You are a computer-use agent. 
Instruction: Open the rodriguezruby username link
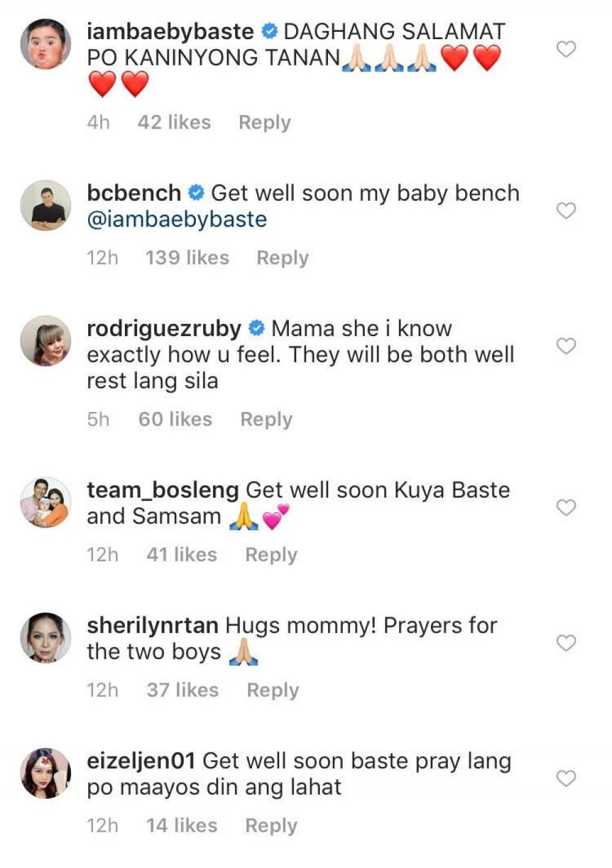click(164, 329)
